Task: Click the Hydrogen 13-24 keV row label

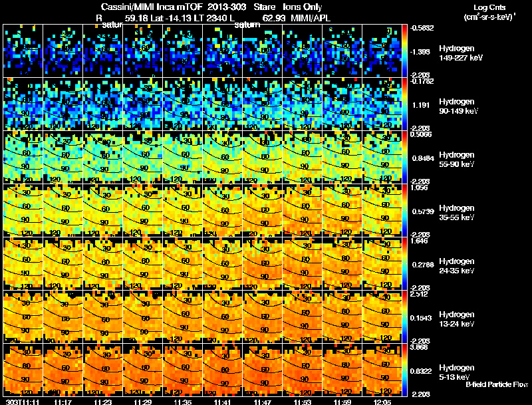Action: (457, 319)
